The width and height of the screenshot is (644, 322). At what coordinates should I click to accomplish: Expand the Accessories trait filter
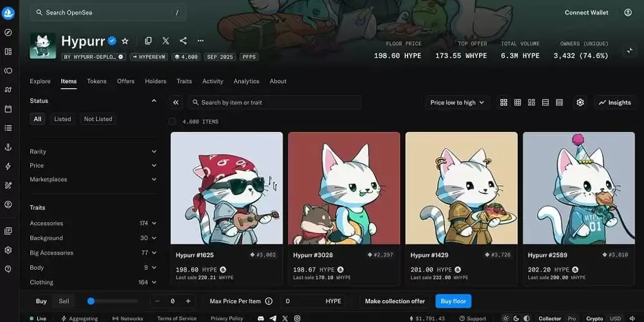click(93, 223)
